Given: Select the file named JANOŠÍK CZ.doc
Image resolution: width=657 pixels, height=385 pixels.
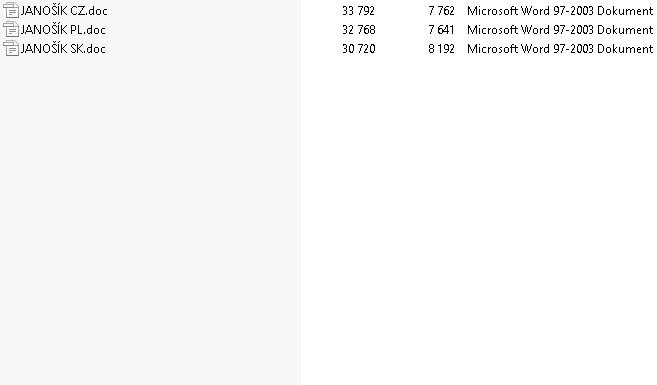Looking at the screenshot, I should coord(64,10).
